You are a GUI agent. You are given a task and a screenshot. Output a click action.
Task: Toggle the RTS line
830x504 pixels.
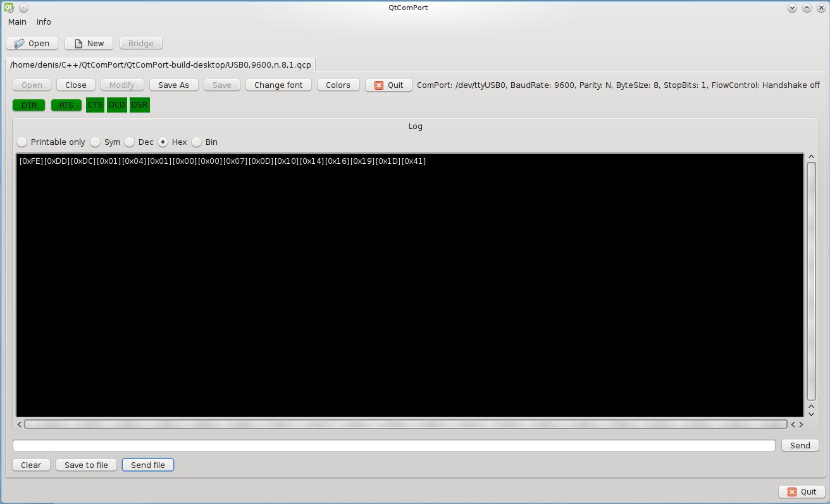[66, 105]
